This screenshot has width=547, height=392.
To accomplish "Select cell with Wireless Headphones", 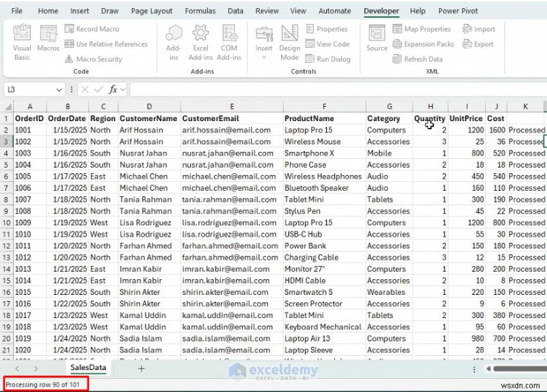I will tap(324, 177).
